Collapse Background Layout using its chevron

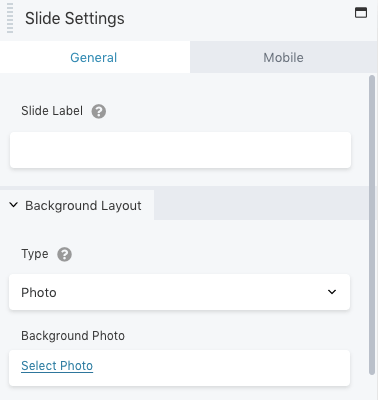click(13, 205)
